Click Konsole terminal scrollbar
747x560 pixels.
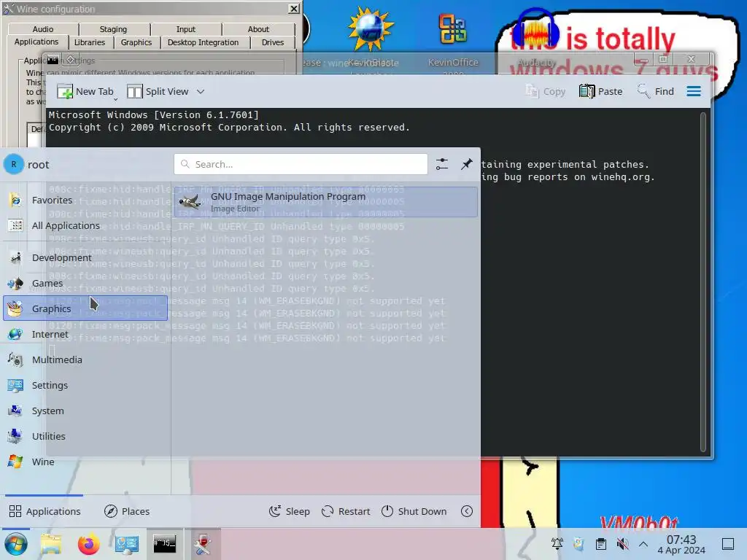(x=703, y=282)
